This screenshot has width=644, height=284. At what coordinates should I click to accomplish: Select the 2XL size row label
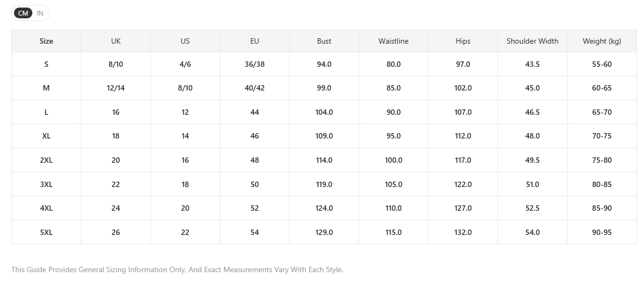(x=46, y=160)
